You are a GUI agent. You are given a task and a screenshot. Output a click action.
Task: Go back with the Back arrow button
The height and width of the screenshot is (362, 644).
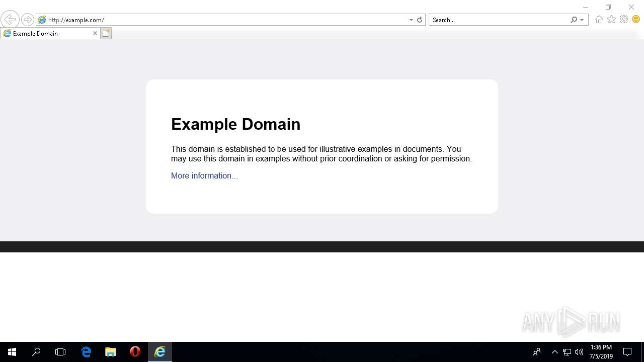10,20
